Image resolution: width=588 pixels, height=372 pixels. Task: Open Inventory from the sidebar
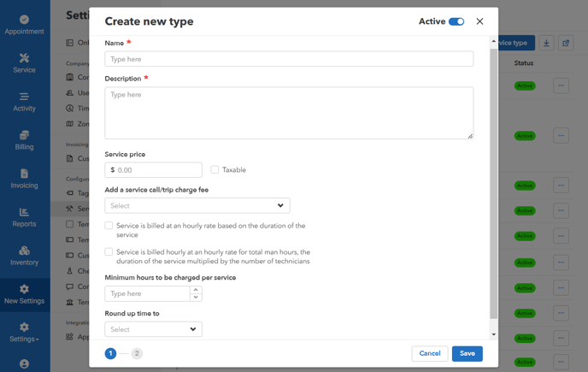[24, 256]
